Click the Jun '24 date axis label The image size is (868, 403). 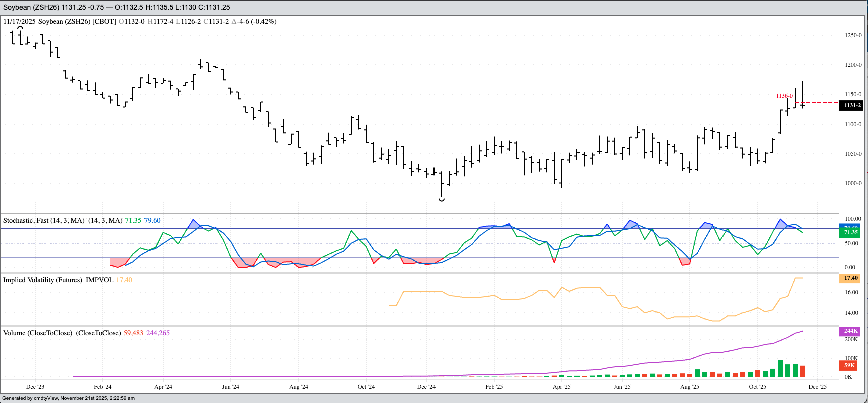tap(230, 387)
